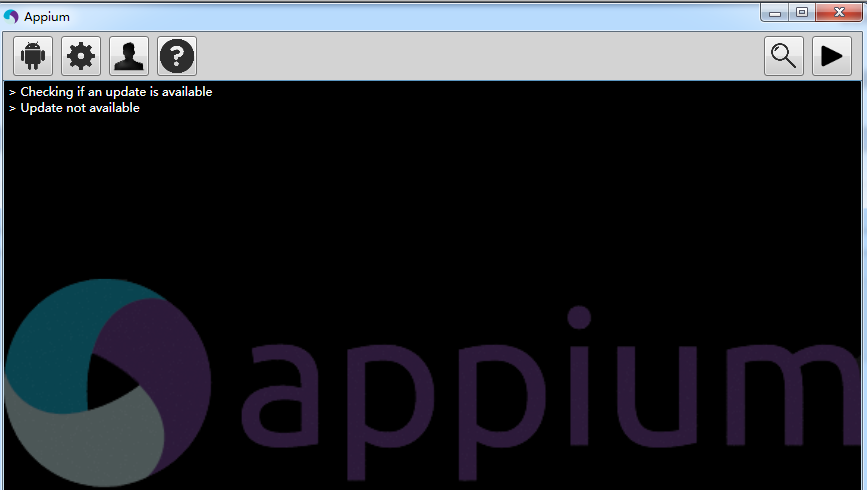Close the Appium window
The width and height of the screenshot is (867, 490).
point(839,13)
